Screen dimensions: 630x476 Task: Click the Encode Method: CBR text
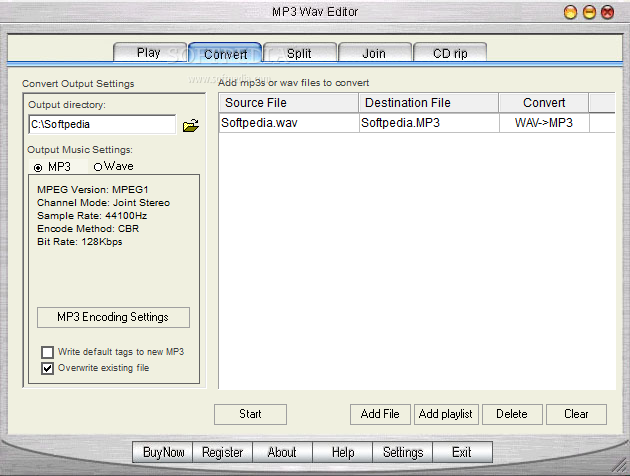(x=88, y=229)
